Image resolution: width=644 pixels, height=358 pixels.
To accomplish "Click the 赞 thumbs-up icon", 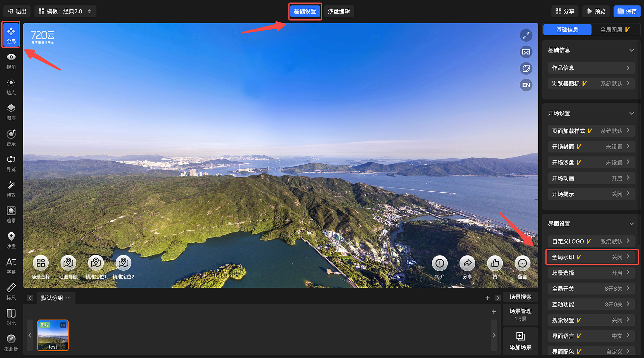I will [495, 264].
